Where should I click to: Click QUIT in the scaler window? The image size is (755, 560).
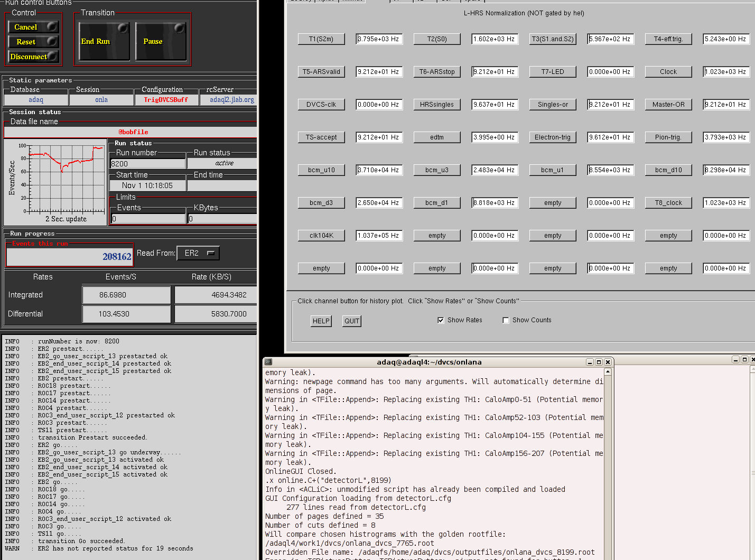352,321
